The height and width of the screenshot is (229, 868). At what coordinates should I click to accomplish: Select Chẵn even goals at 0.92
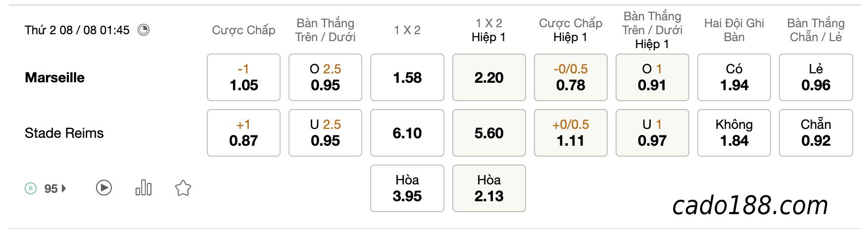coord(816,133)
